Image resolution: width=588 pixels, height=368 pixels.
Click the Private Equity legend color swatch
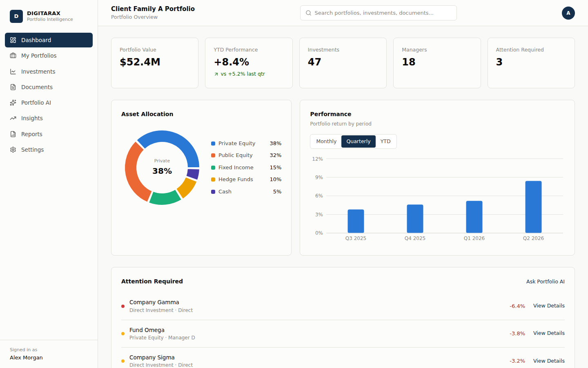[x=213, y=144]
